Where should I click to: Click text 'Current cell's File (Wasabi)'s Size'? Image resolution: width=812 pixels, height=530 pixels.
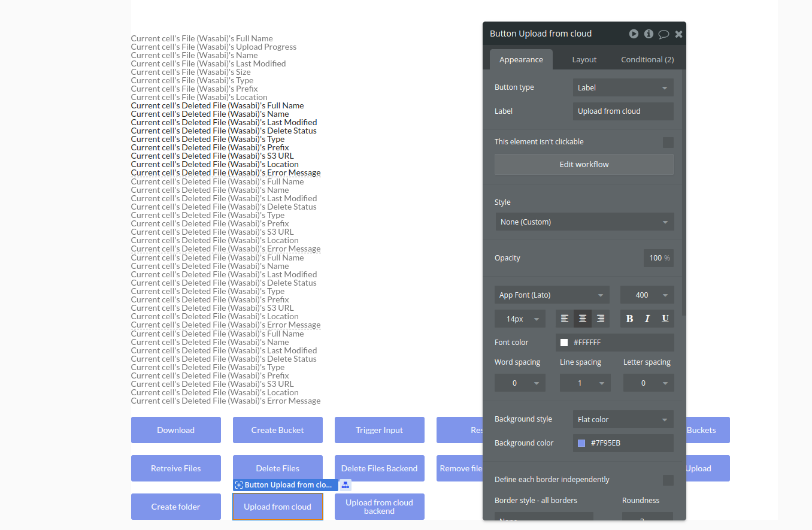pos(191,72)
